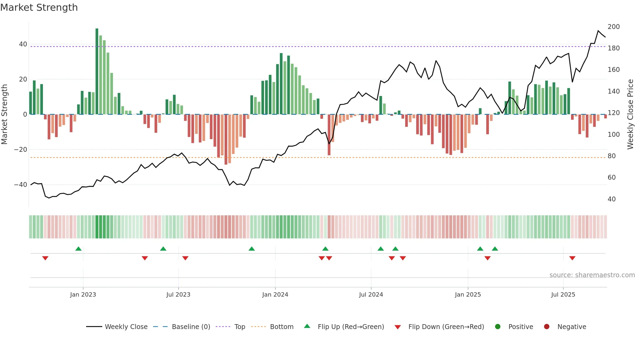Click the first flip-down marker in late 2022
The height and width of the screenshot is (362, 644).
pos(45,258)
